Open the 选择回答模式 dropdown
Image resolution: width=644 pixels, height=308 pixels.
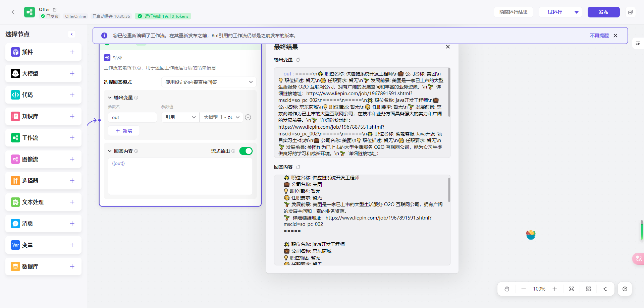pos(209,82)
